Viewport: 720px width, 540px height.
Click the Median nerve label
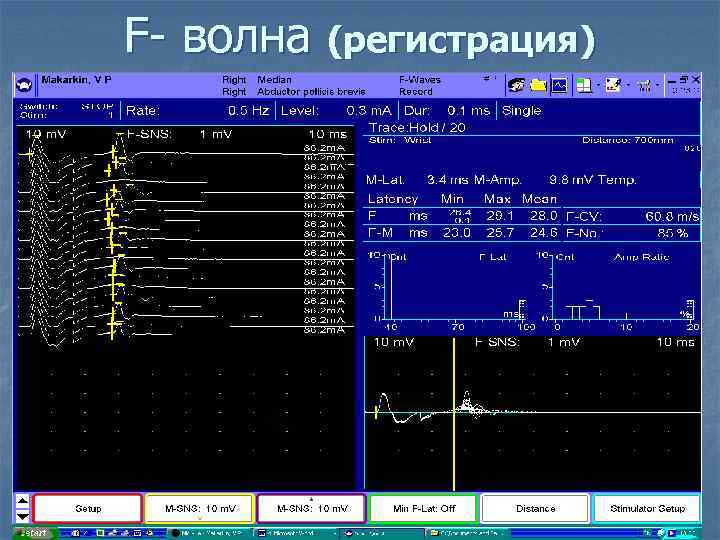click(x=274, y=79)
